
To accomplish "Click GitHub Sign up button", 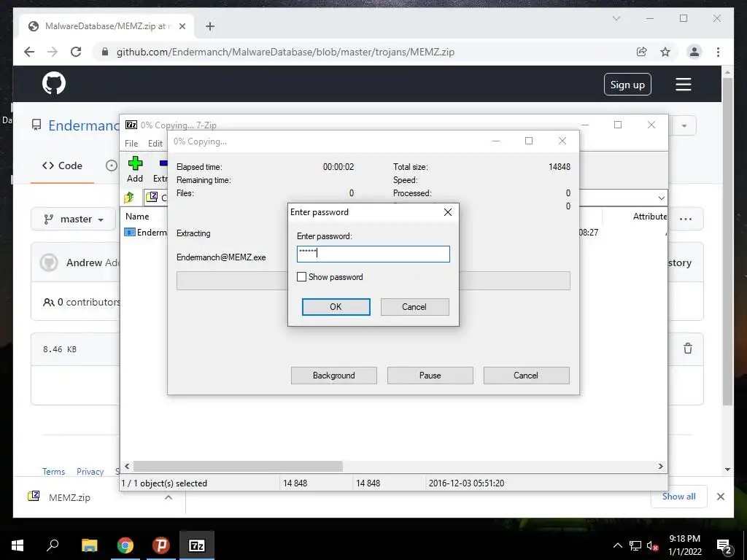I will (627, 85).
